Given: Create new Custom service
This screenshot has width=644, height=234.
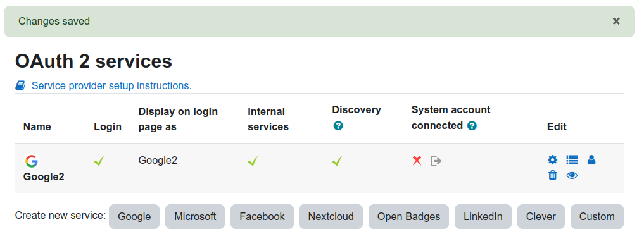Looking at the screenshot, I should tap(597, 216).
